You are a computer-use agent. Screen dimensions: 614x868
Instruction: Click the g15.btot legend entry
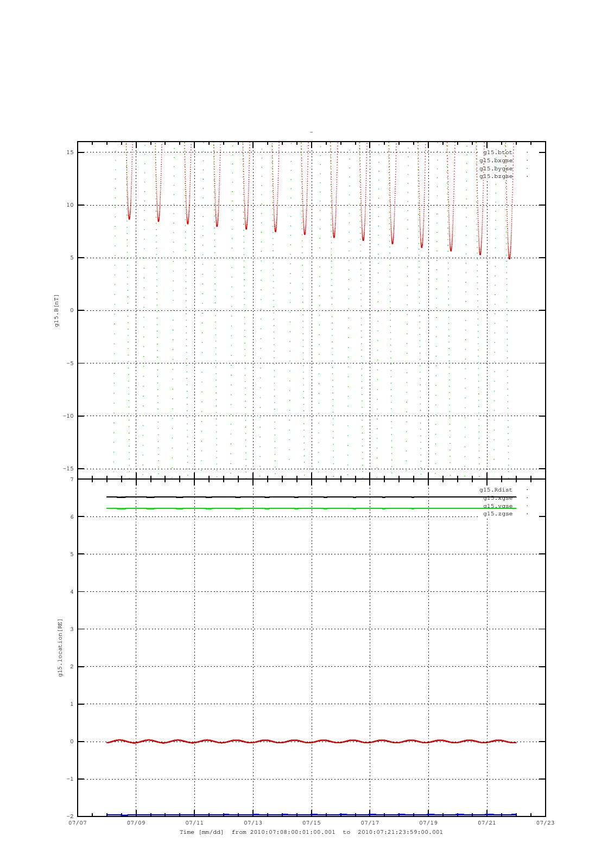pos(498,152)
